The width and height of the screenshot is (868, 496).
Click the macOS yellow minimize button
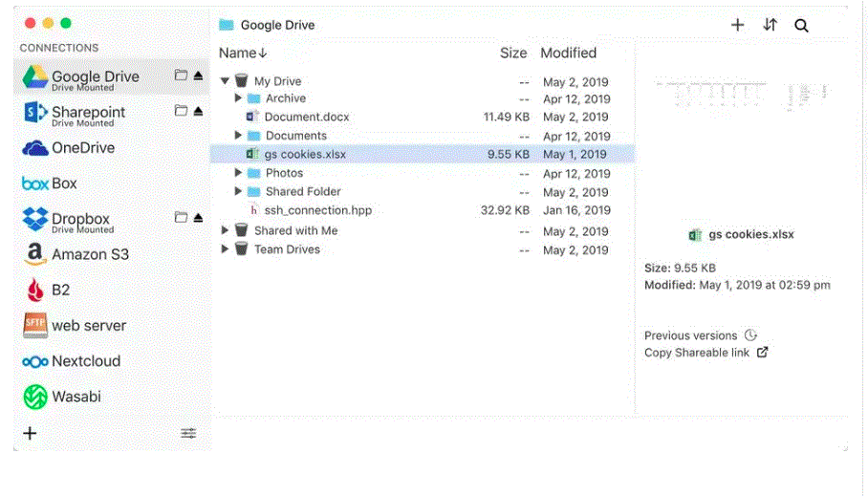coord(48,23)
